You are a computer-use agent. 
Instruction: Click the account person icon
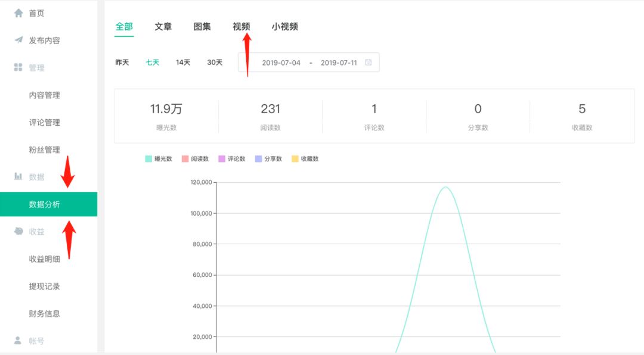click(18, 340)
